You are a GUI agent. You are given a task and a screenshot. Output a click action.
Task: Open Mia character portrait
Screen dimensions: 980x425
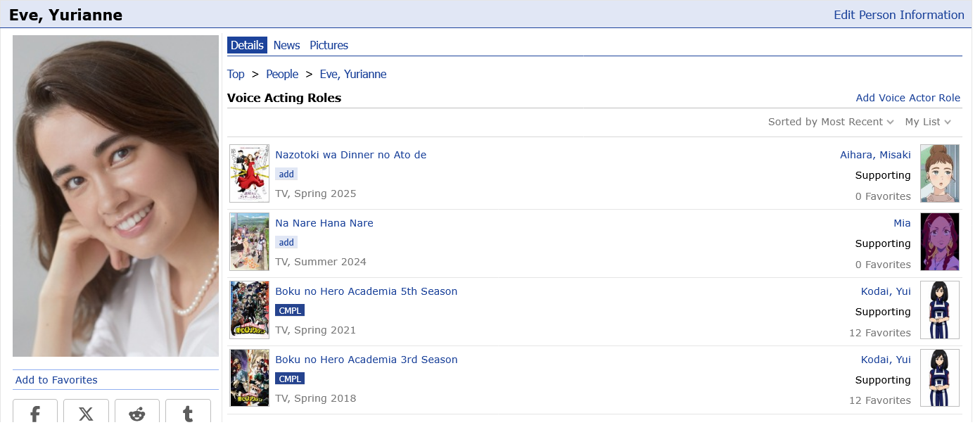[x=940, y=241]
